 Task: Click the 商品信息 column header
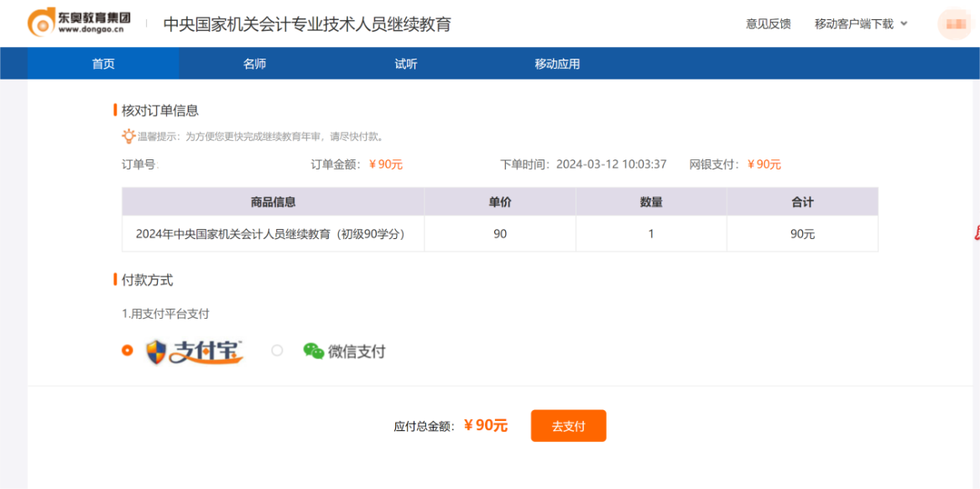(273, 202)
